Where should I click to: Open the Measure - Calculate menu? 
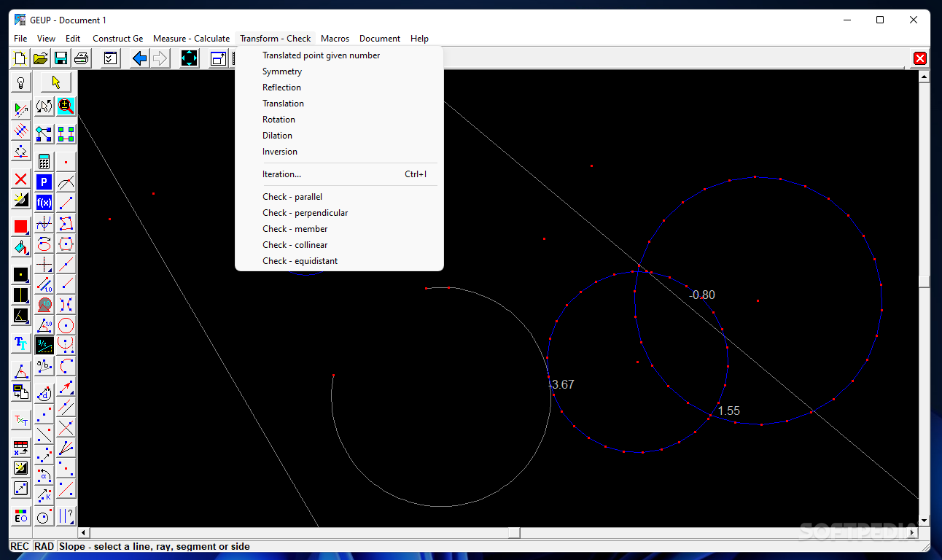pos(191,39)
